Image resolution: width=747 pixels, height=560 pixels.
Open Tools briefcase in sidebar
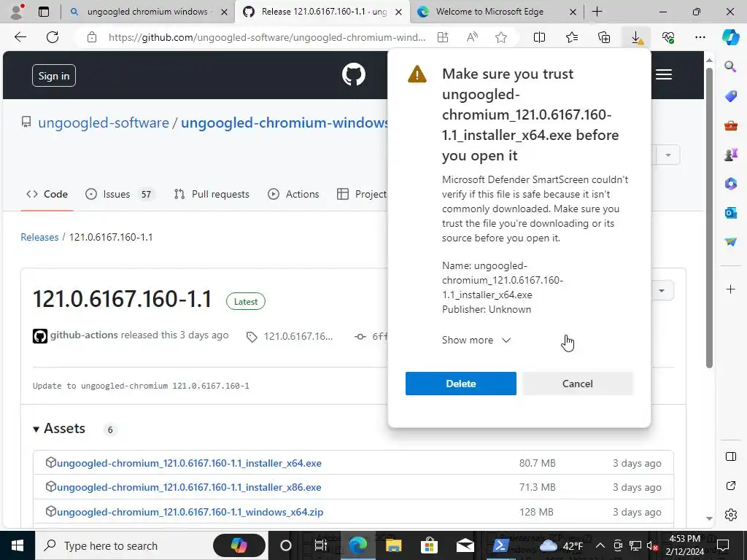pyautogui.click(x=730, y=125)
